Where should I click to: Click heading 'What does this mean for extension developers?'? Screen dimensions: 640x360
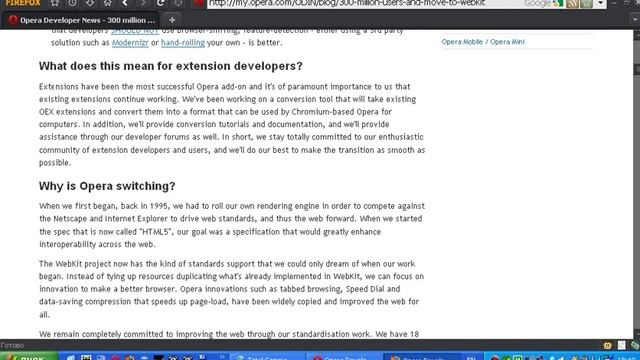(171, 66)
